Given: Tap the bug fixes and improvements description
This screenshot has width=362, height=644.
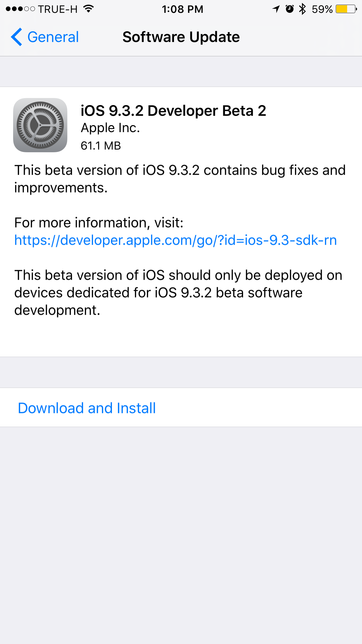Looking at the screenshot, I should [x=180, y=179].
